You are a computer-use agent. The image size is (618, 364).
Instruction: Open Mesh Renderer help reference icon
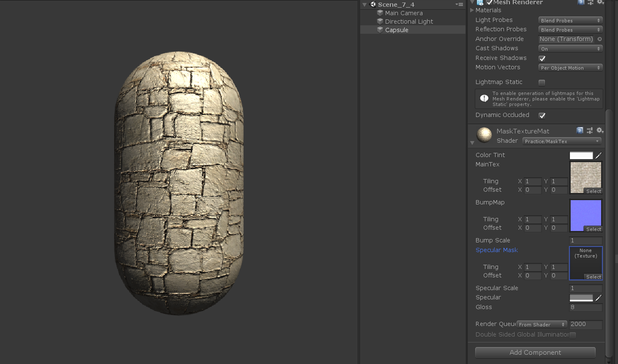pos(581,2)
